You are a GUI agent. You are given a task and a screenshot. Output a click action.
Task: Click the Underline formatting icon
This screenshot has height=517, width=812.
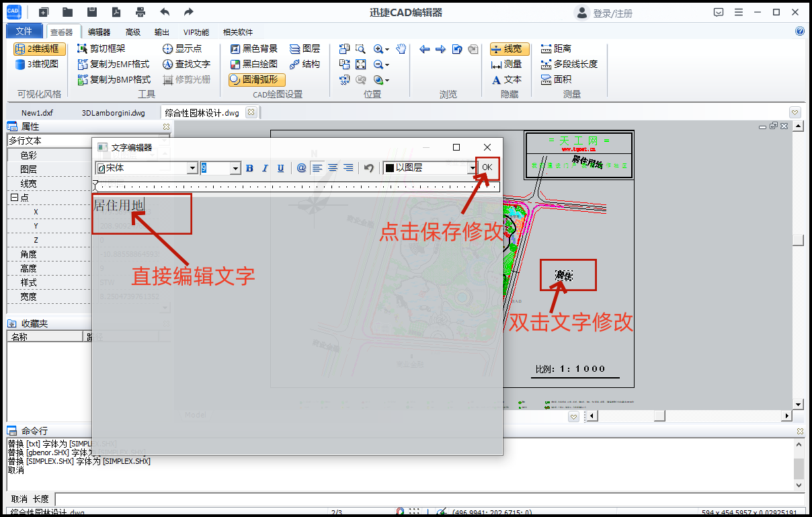pyautogui.click(x=280, y=168)
